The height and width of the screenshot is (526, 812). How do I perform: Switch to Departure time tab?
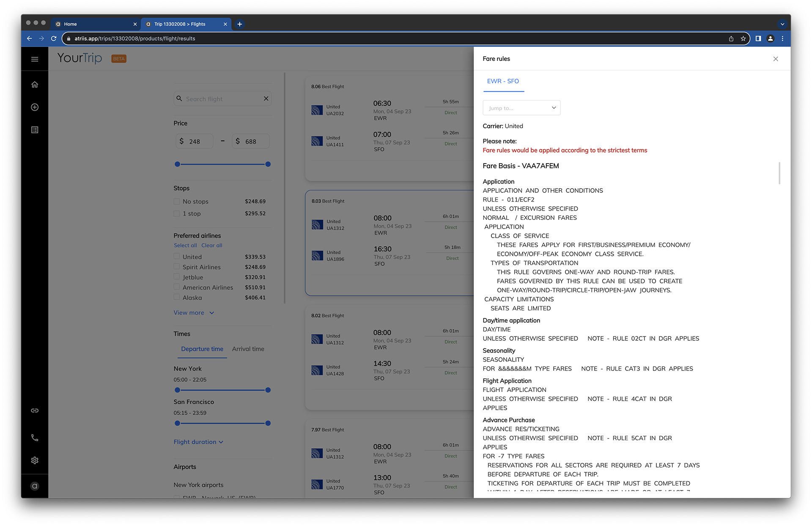click(x=202, y=349)
